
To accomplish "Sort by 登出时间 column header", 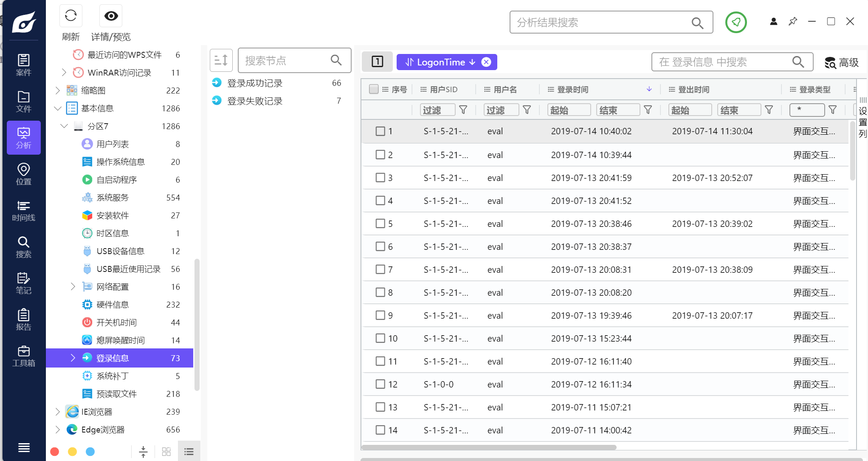I will [x=694, y=89].
